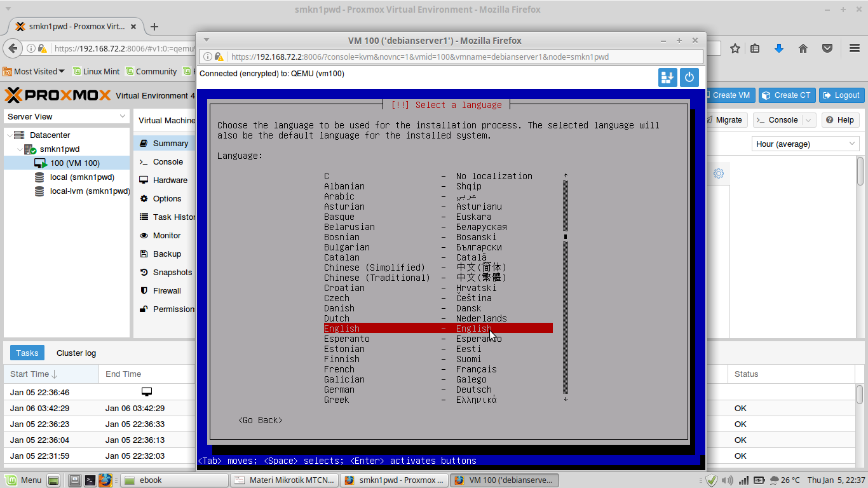
Task: Click console monitor icon in first task row
Action: 147,392
